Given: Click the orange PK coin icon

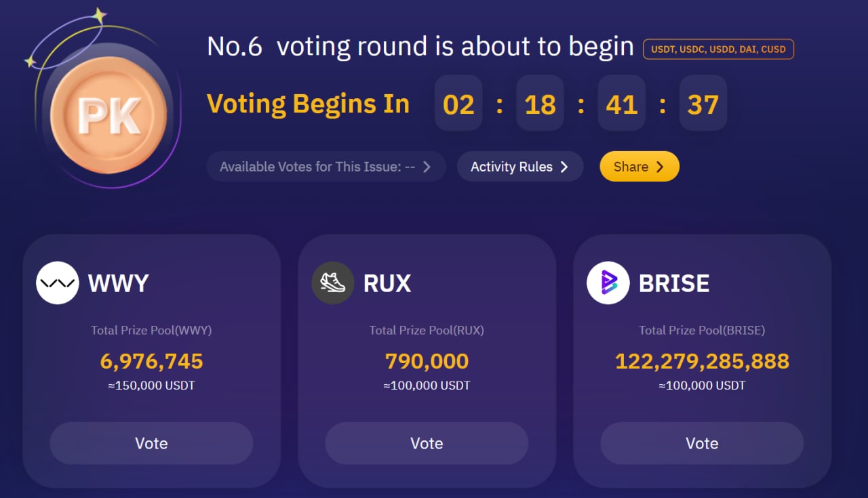Looking at the screenshot, I should tap(108, 115).
